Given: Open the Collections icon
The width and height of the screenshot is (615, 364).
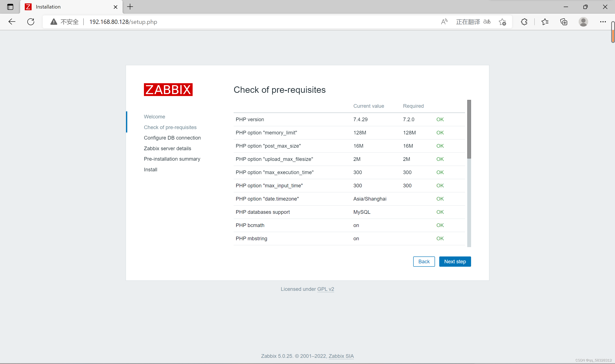Looking at the screenshot, I should [x=564, y=22].
